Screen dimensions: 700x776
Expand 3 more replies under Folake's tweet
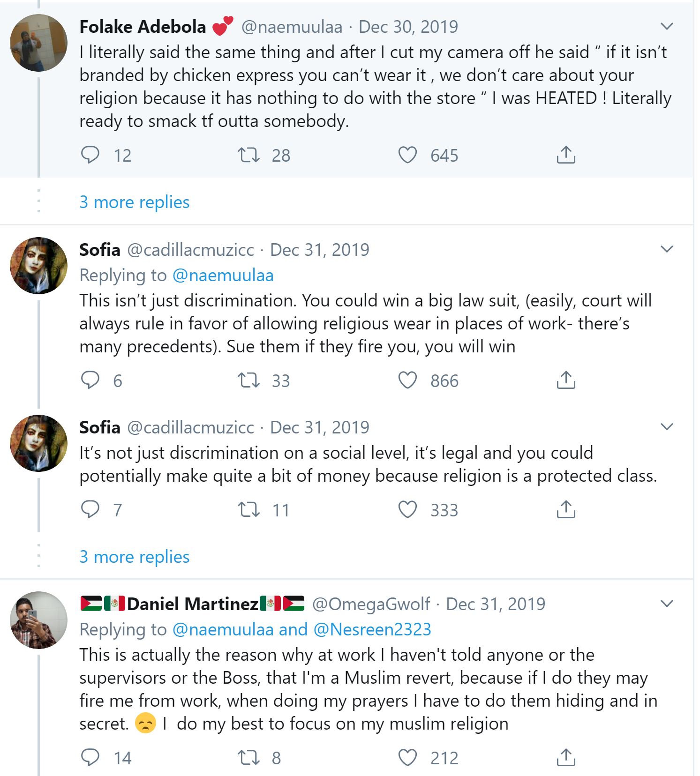(x=135, y=202)
